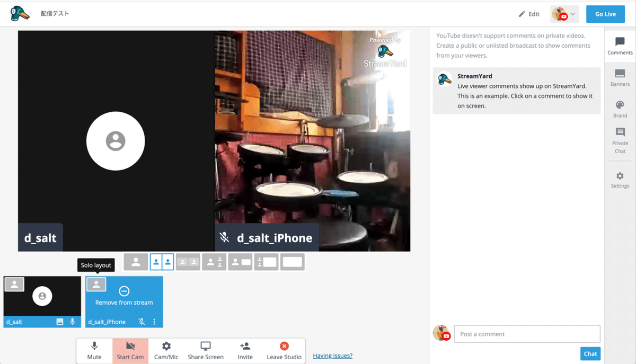Viewport: 636px width, 364px height.
Task: Click the broadcast title 配信テスト
Action: 55,14
